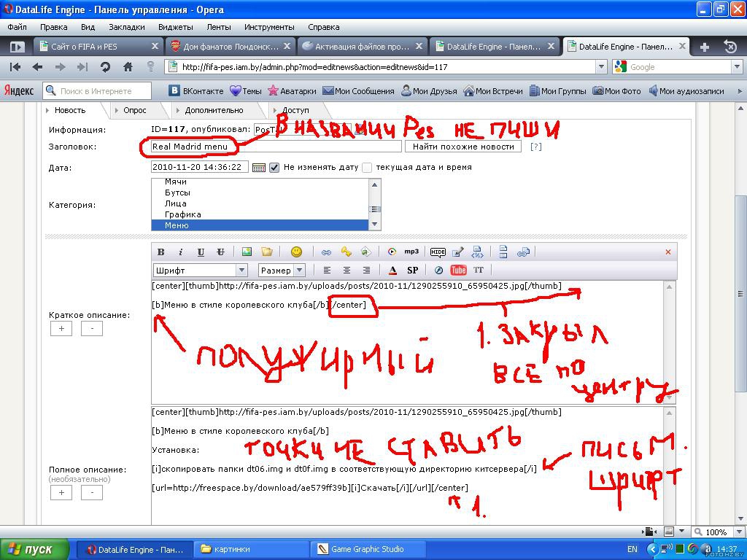Click the TT typograph icon
This screenshot has width=747, height=560.
[479, 270]
